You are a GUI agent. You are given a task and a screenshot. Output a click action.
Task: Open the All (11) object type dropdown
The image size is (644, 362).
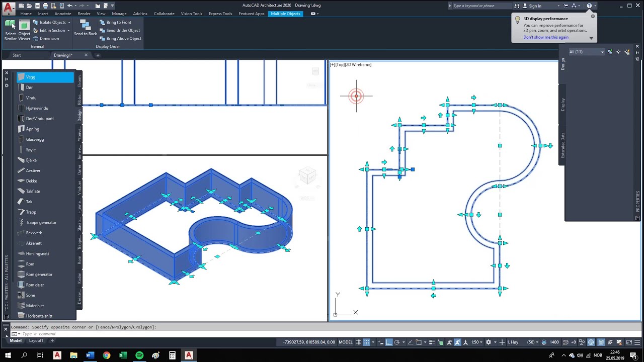pos(586,52)
